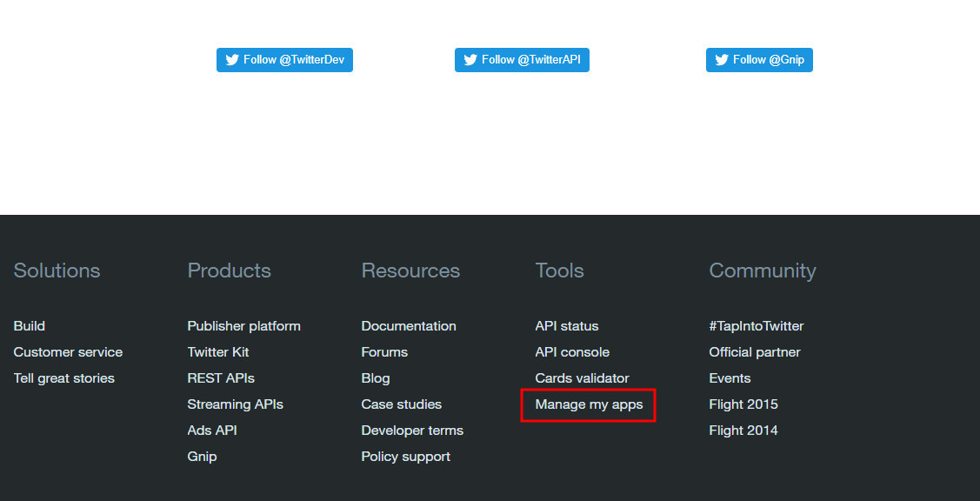
Task: Open the Blog link under Resources
Action: tap(376, 378)
